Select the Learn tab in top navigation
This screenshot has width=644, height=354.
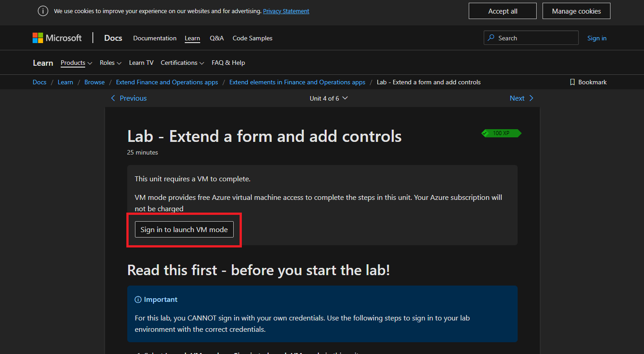tap(192, 38)
